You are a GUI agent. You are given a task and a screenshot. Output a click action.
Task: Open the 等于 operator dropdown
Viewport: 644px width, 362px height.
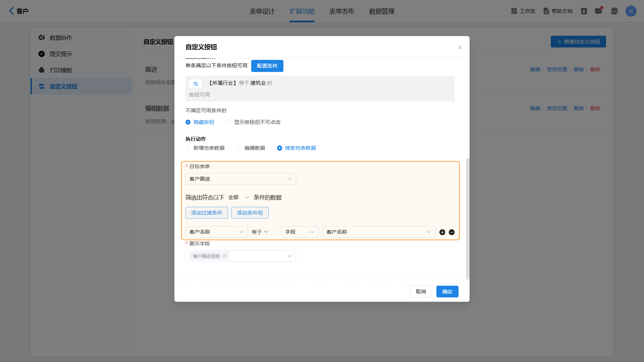pos(260,232)
